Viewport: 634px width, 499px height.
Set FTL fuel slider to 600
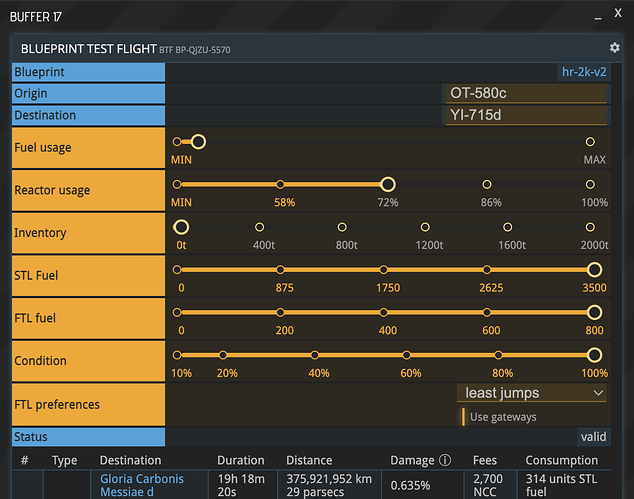click(x=487, y=312)
